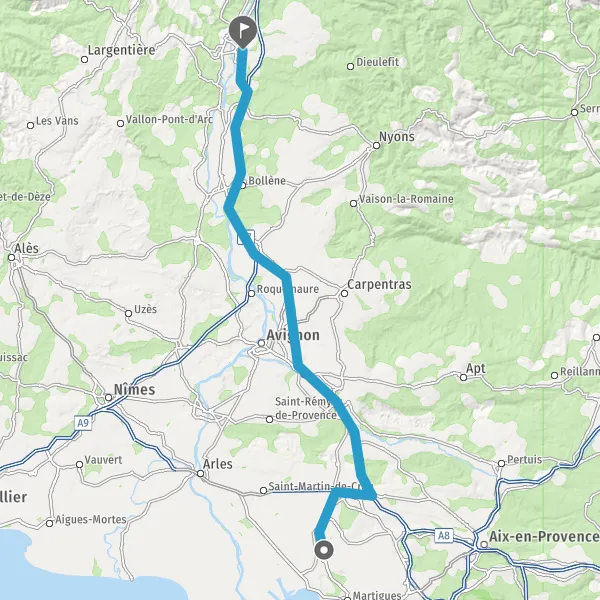
Task: Click the route start circle marker
Action: (324, 550)
